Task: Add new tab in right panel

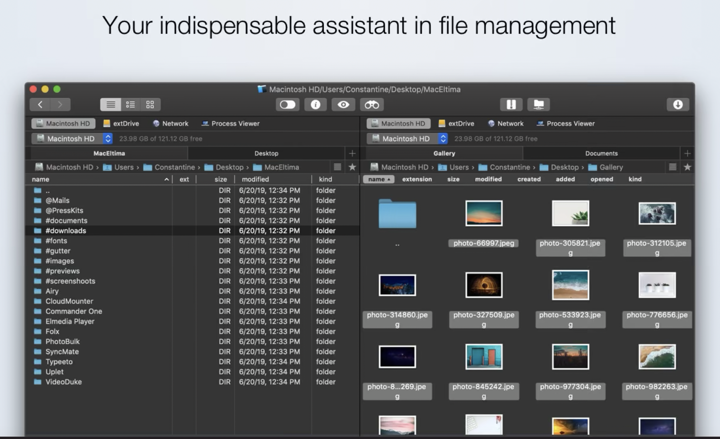Action: click(687, 153)
